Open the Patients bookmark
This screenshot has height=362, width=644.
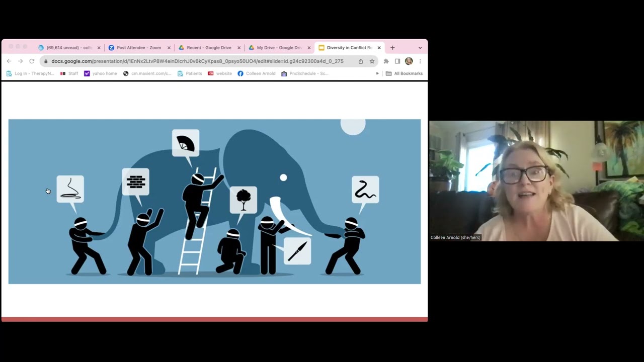[190, 73]
